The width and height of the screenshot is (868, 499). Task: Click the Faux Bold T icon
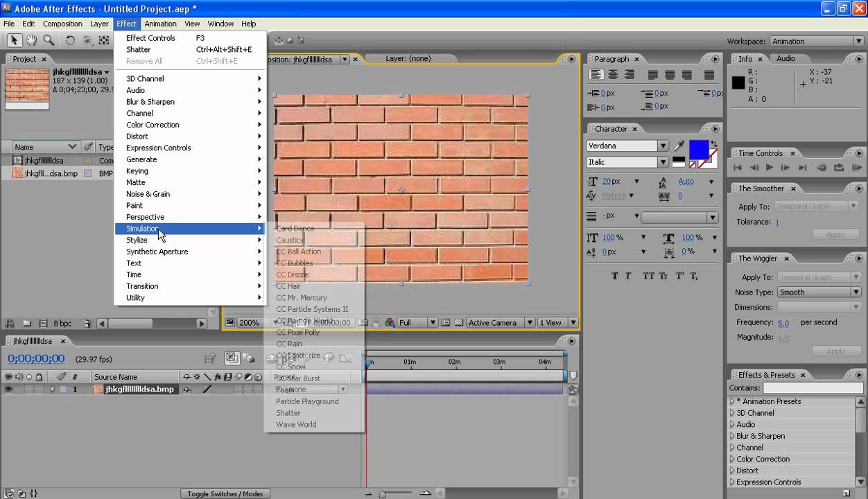[615, 275]
